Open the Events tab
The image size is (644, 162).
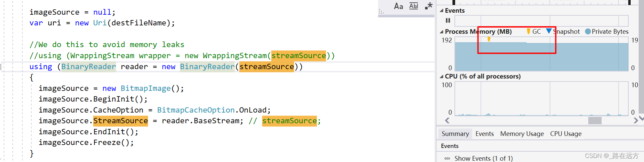click(485, 134)
